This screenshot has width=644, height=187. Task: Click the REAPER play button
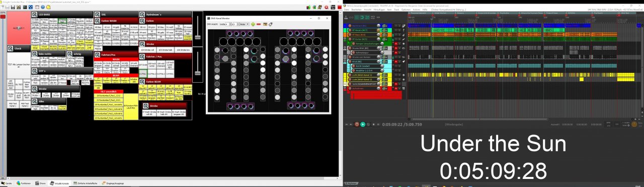pos(363,124)
